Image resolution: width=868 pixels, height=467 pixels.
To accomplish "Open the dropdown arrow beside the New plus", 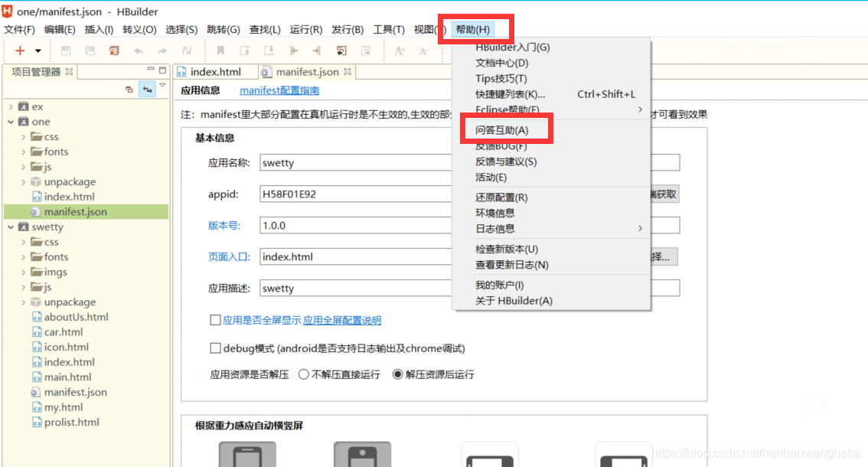I will [38, 51].
